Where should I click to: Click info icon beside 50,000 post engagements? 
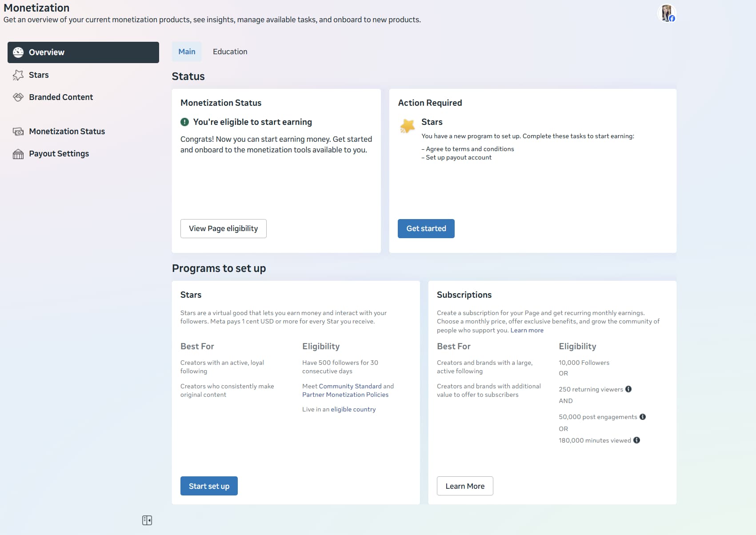(643, 417)
